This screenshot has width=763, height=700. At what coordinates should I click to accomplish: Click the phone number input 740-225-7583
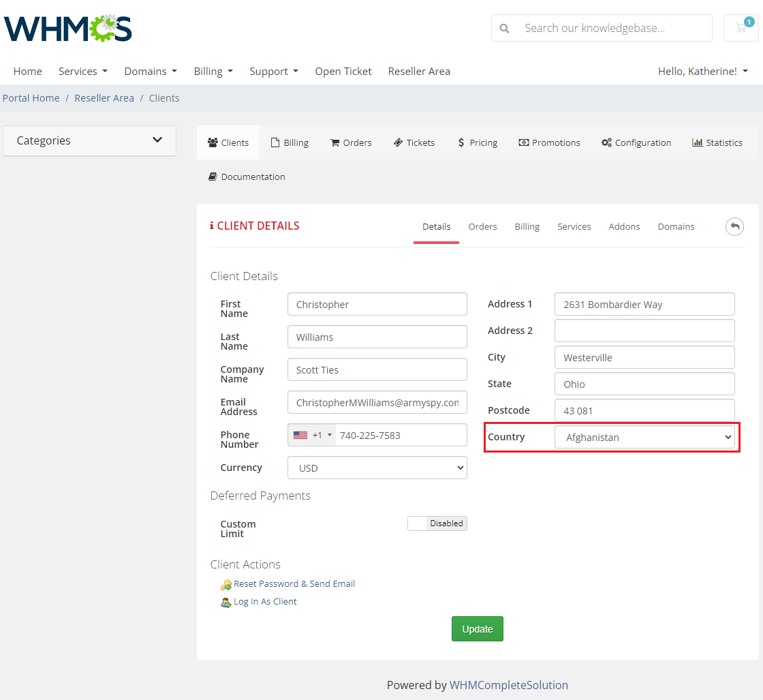(x=401, y=435)
